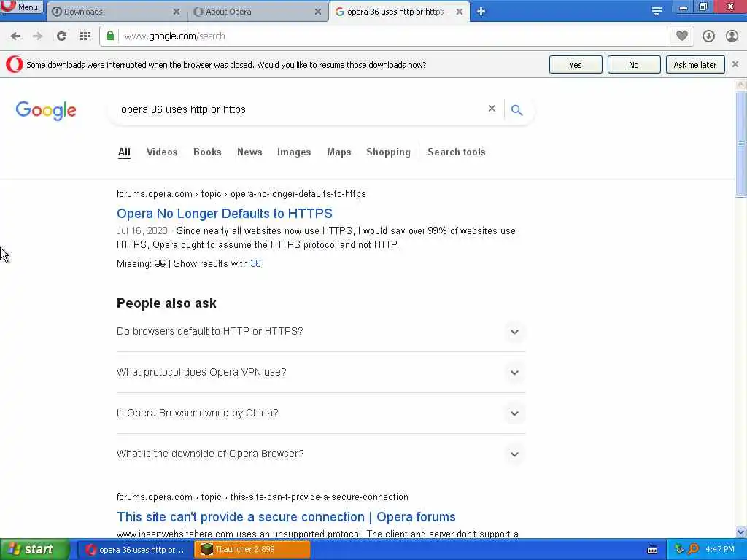Click No to decline resuming downloads
The height and width of the screenshot is (560, 747).
(x=634, y=65)
